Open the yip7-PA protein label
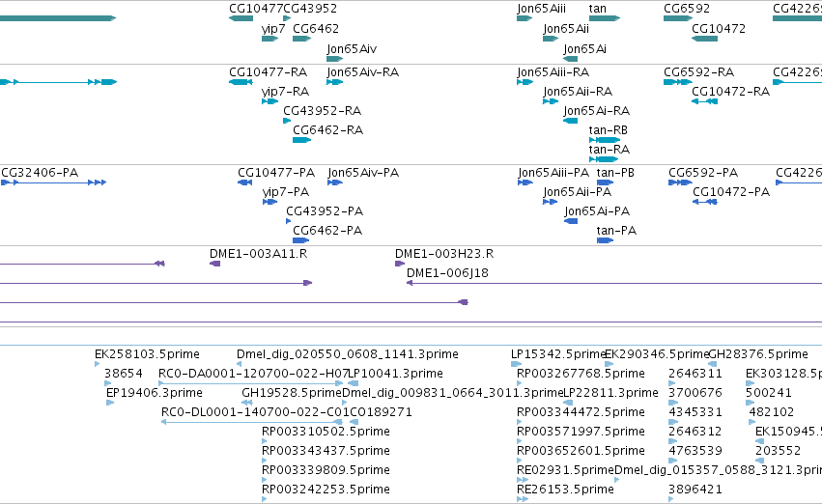This screenshot has width=822, height=504. pos(286,192)
